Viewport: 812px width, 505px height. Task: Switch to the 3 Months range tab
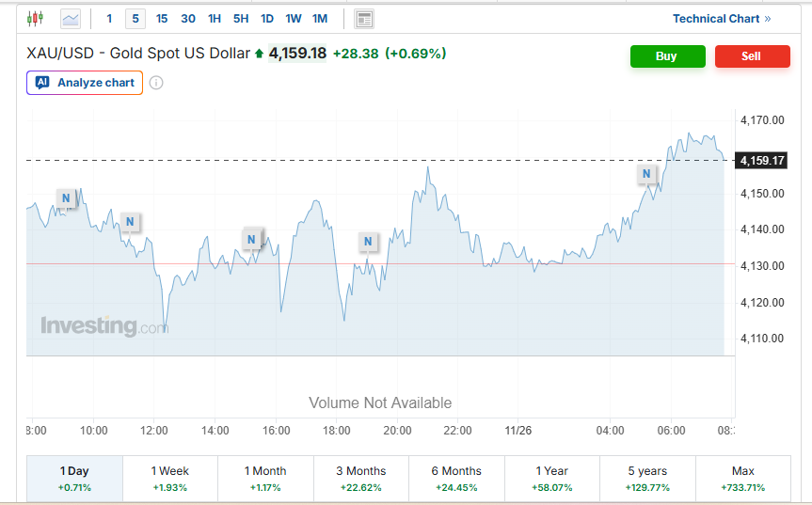(x=361, y=478)
